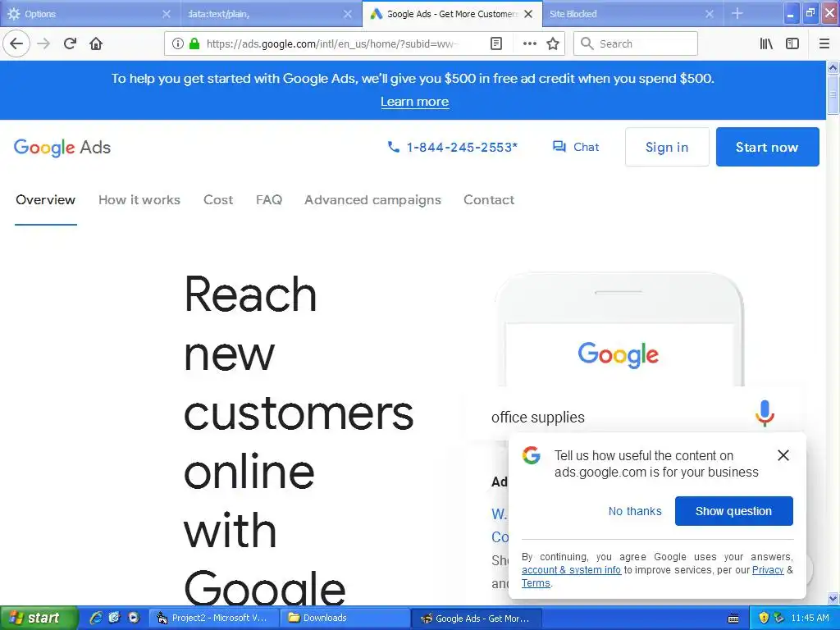
Task: Follow the Learn more link in banner
Action: coord(414,101)
